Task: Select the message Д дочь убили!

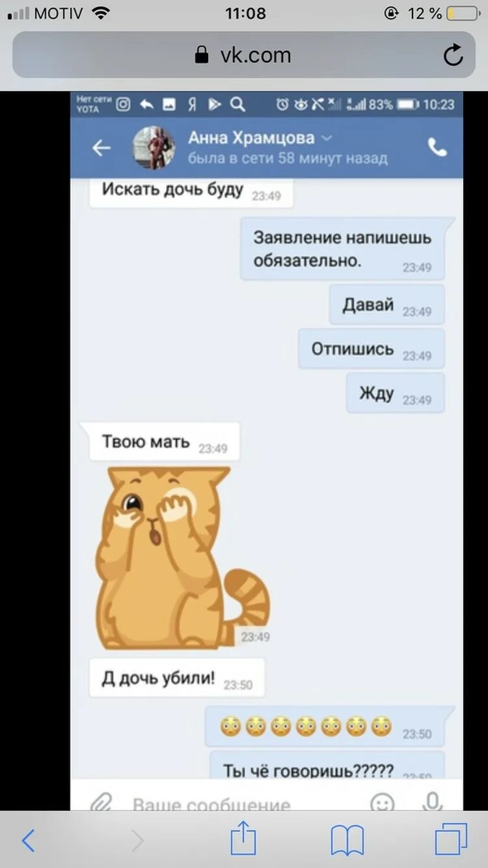Action: tap(177, 678)
